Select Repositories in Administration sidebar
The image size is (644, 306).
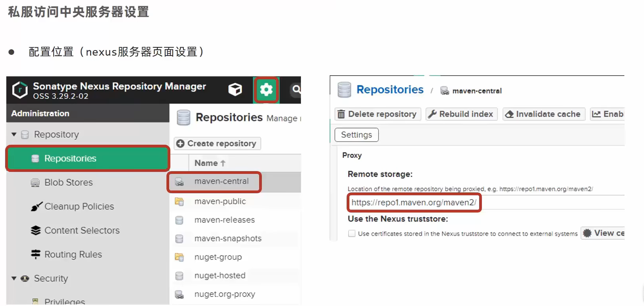pyautogui.click(x=88, y=159)
